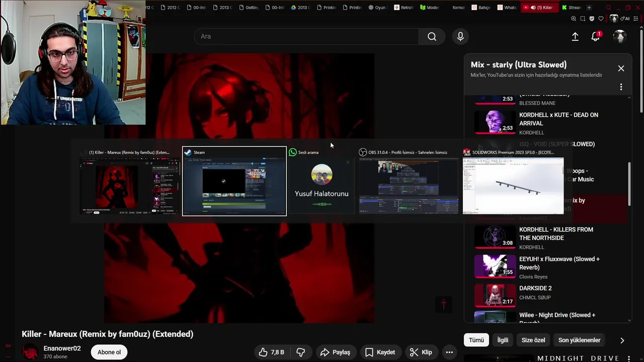644x362 pixels.
Task: Click the WhatsApp icon in task switcher
Action: pyautogui.click(x=293, y=152)
